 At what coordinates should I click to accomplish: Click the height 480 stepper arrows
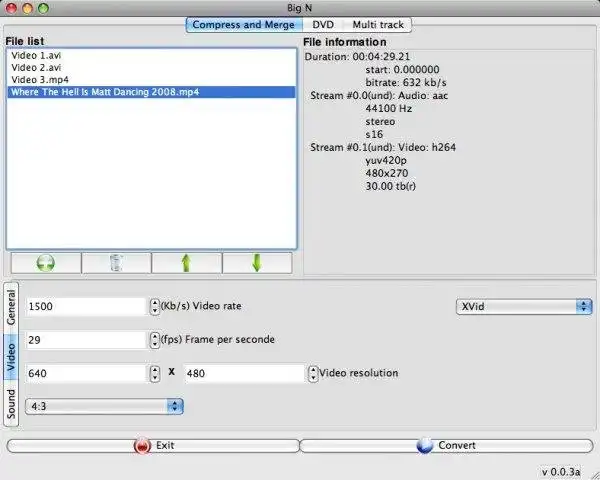coord(313,374)
